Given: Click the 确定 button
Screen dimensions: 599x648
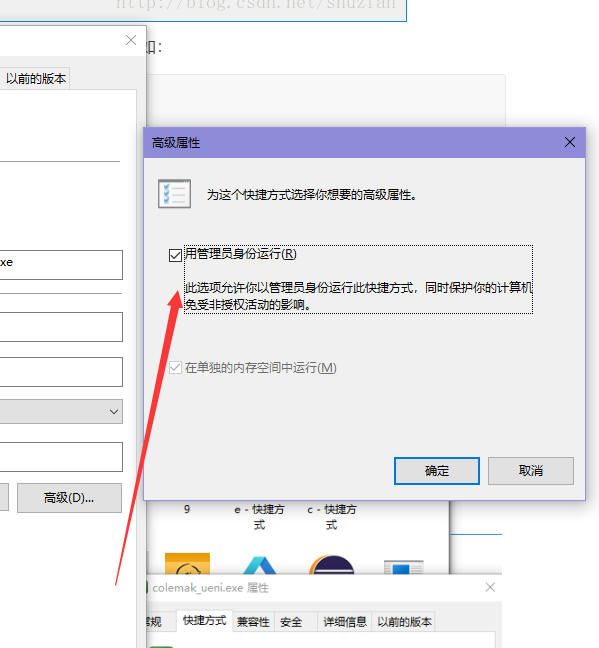Looking at the screenshot, I should point(437,471).
